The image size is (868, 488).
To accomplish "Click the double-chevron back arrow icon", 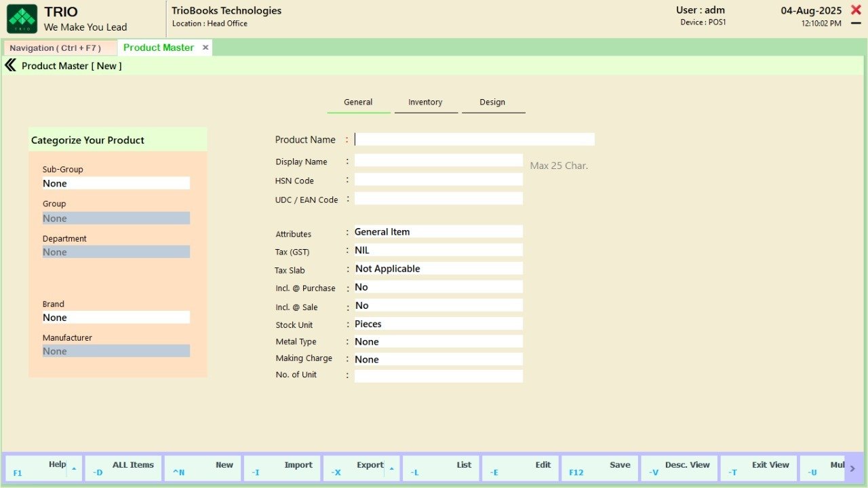I will tap(10, 65).
